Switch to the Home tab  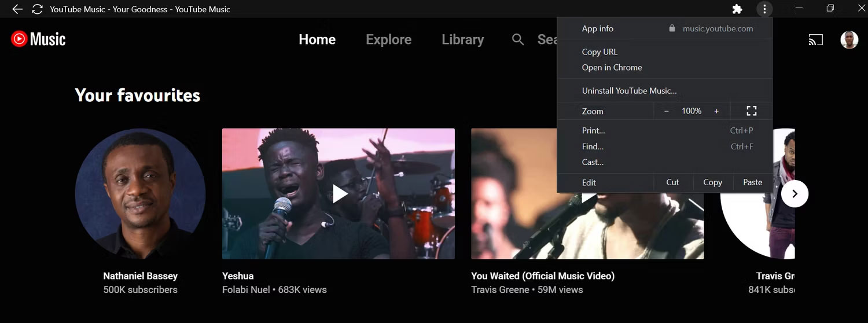click(317, 39)
